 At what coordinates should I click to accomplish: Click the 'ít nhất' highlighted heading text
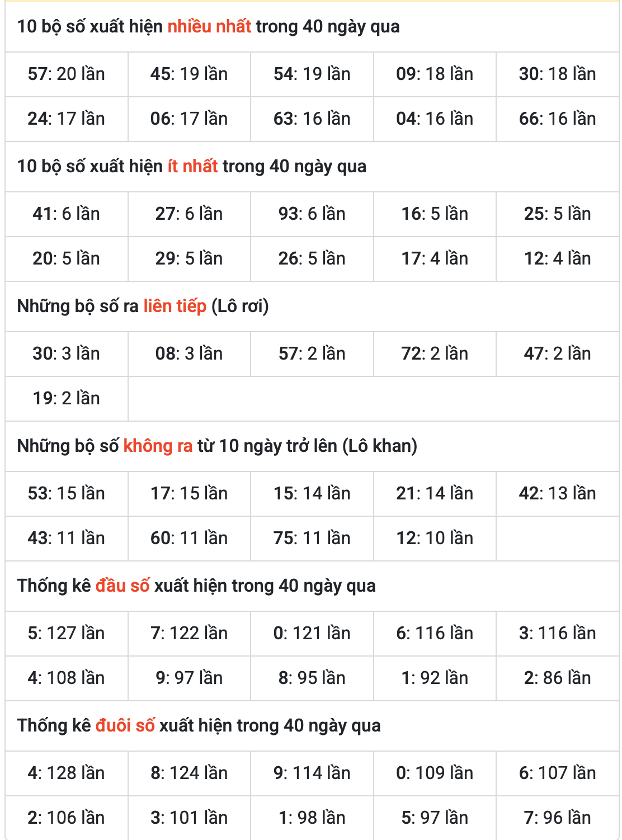coord(192,166)
